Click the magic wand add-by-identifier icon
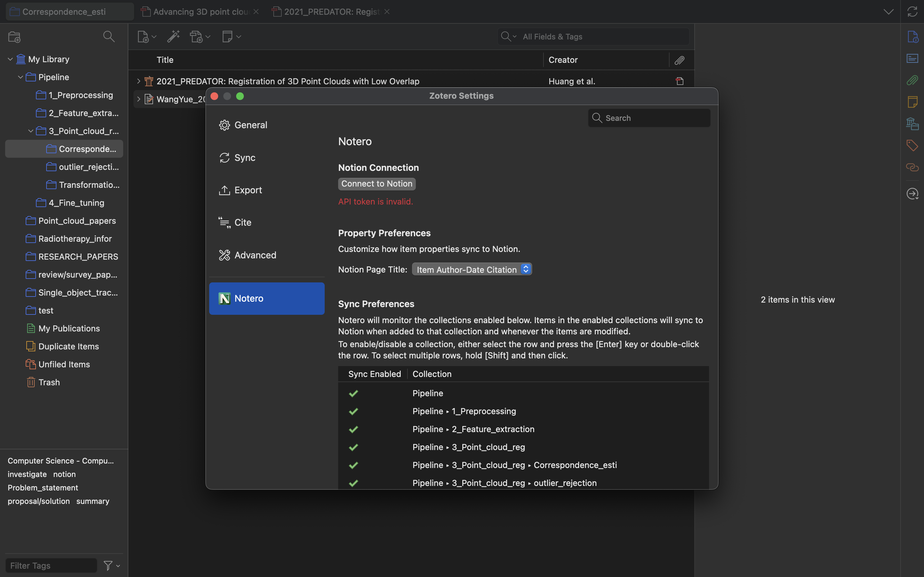The image size is (924, 577). (x=173, y=37)
